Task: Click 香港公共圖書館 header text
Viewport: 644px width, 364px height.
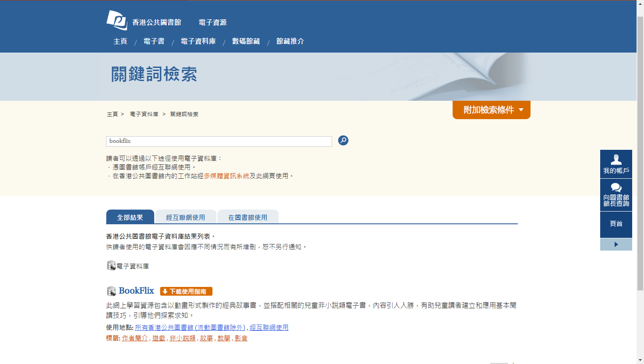Action: [157, 22]
